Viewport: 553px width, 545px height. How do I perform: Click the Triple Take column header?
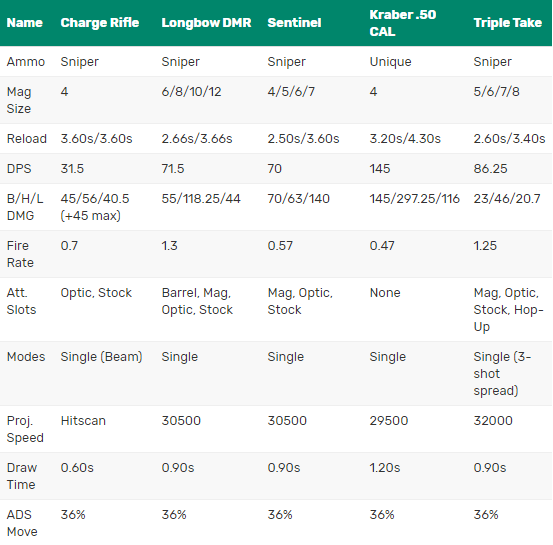coord(508,23)
